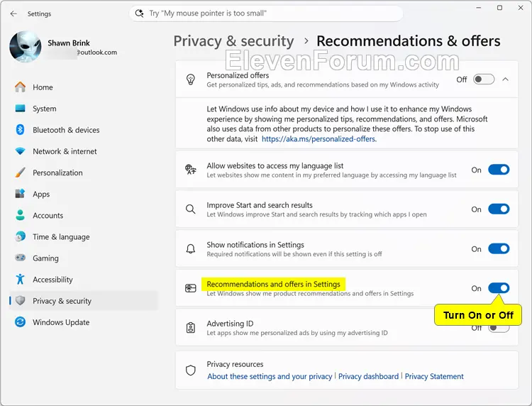Click Privacy & security breadcrumb heading
This screenshot has height=406, width=532.
click(234, 41)
